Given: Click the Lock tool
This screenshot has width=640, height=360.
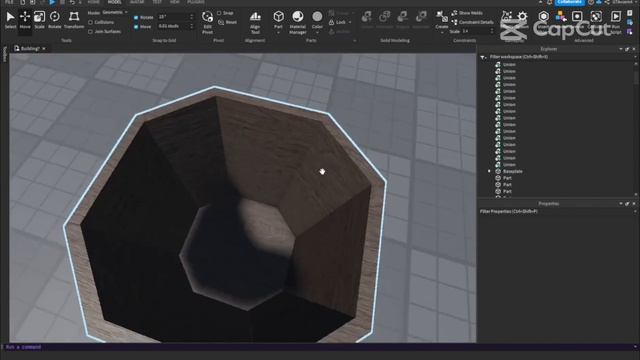Looking at the screenshot, I should 337,22.
